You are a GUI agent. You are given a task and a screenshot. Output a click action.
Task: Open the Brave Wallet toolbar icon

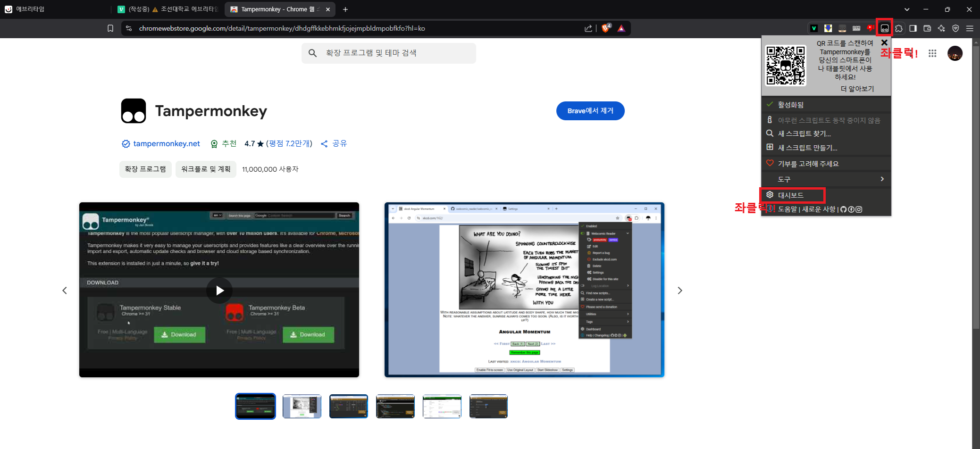(x=927, y=28)
